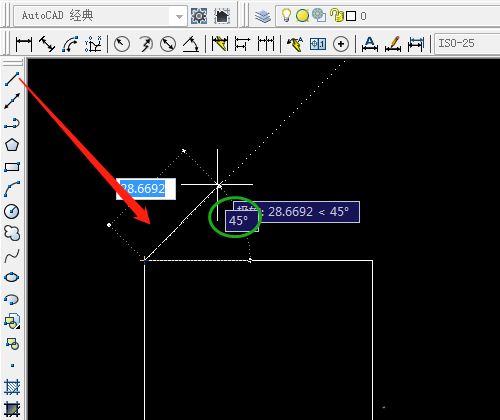Open the Workspace Settings gear icon

pyautogui.click(x=199, y=16)
